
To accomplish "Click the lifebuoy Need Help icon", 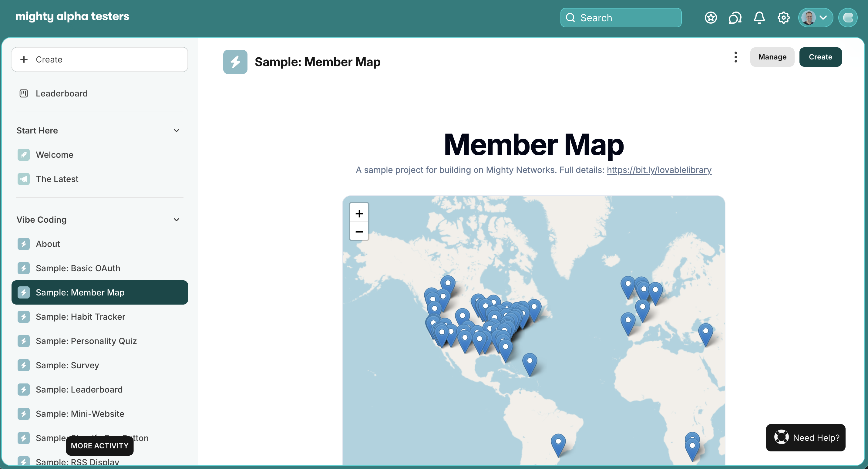I will click(x=781, y=437).
